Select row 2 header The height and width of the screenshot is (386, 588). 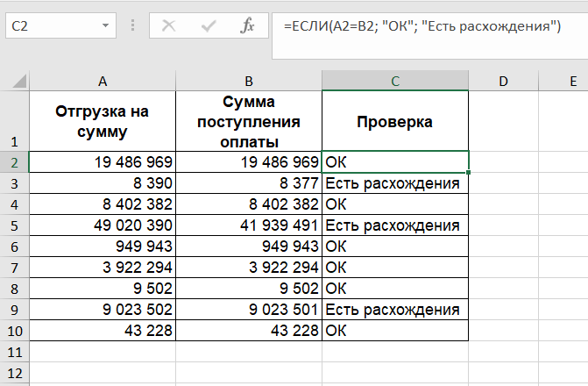click(14, 162)
